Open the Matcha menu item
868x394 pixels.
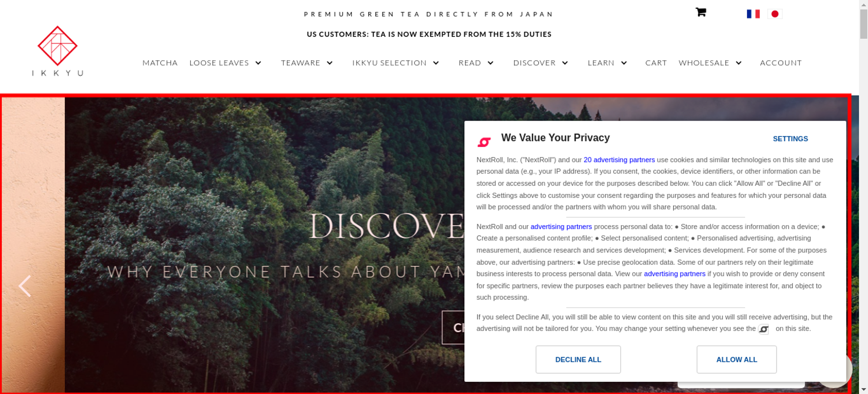(x=160, y=63)
